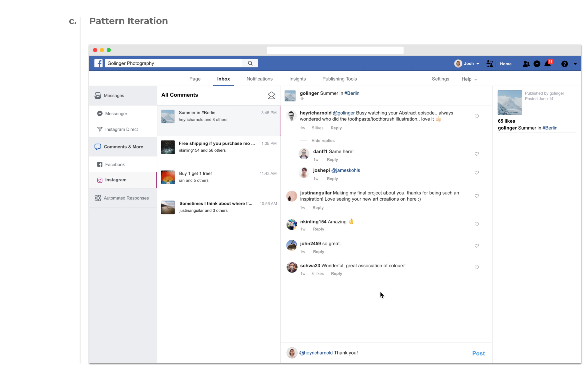Click the Automated Responses icon
This screenshot has width=588, height=383.
pos(98,198)
